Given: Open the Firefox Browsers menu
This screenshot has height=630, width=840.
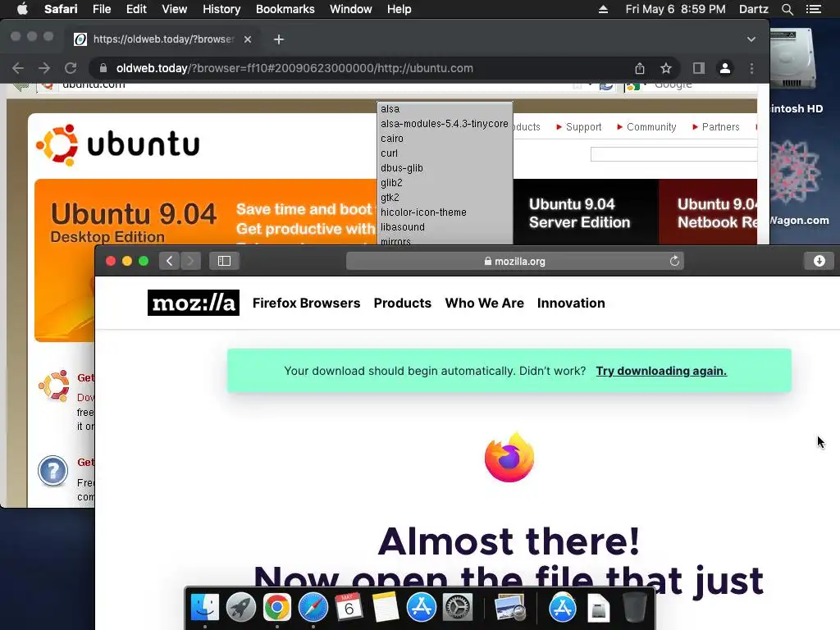Looking at the screenshot, I should click(x=307, y=303).
